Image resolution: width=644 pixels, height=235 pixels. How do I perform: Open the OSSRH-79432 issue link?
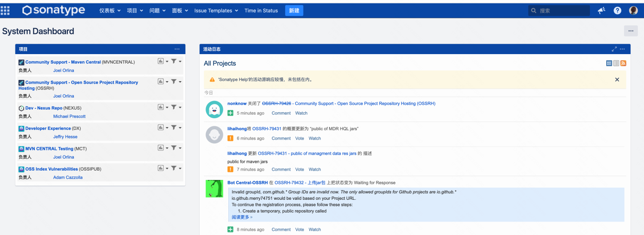coord(290,183)
